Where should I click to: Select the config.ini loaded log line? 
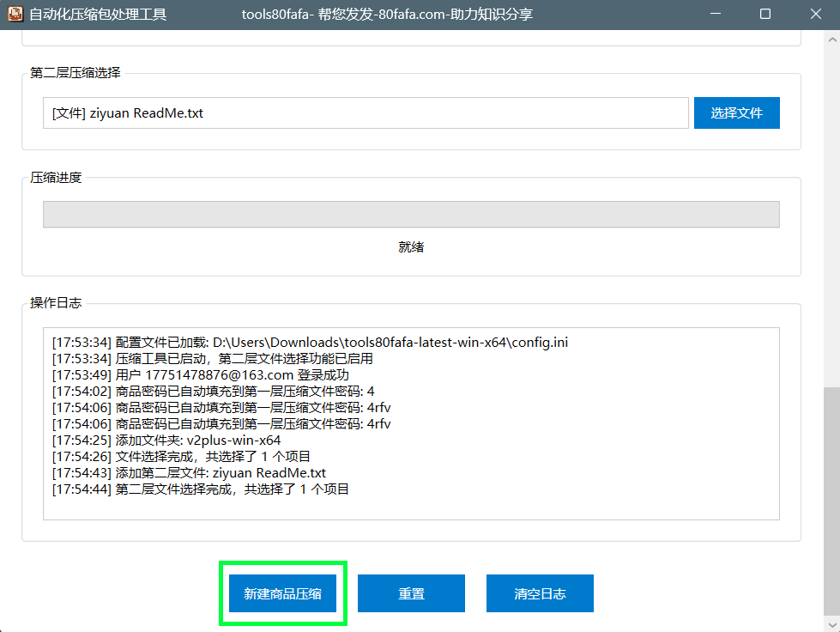[x=310, y=342]
